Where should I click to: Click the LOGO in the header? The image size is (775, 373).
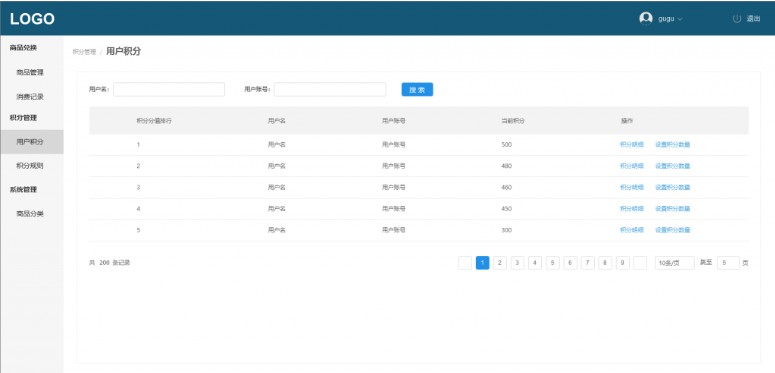[x=32, y=19]
